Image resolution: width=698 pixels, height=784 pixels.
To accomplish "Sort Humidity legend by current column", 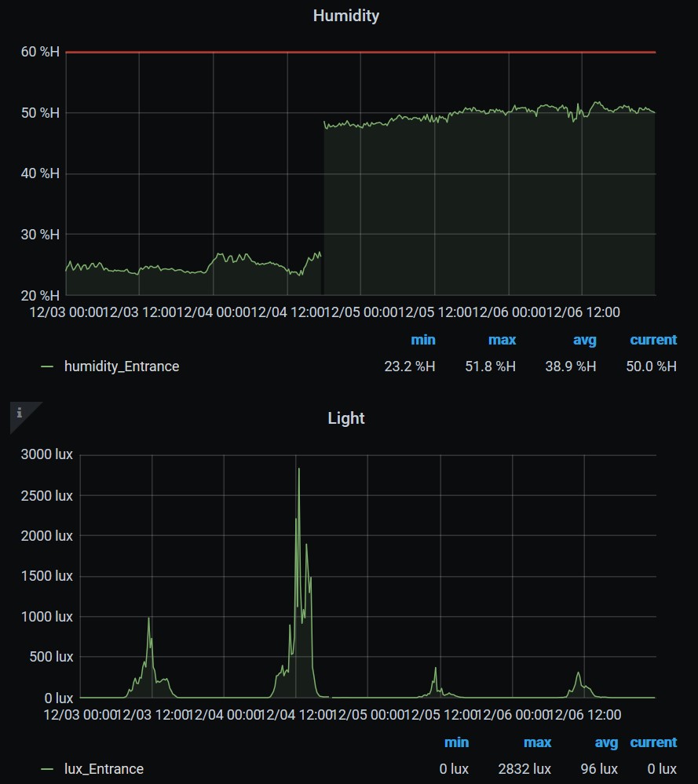I will click(652, 340).
